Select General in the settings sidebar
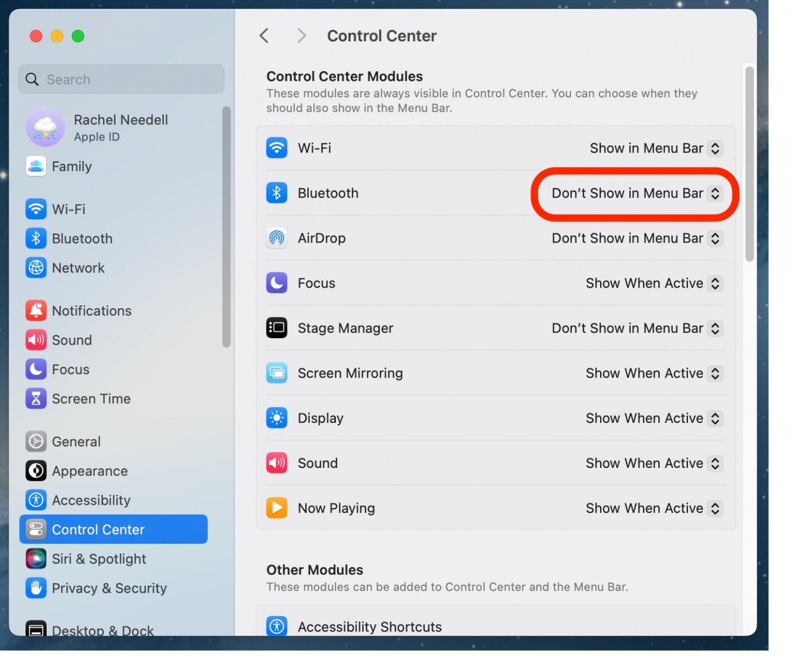The width and height of the screenshot is (790, 672). pyautogui.click(x=76, y=441)
